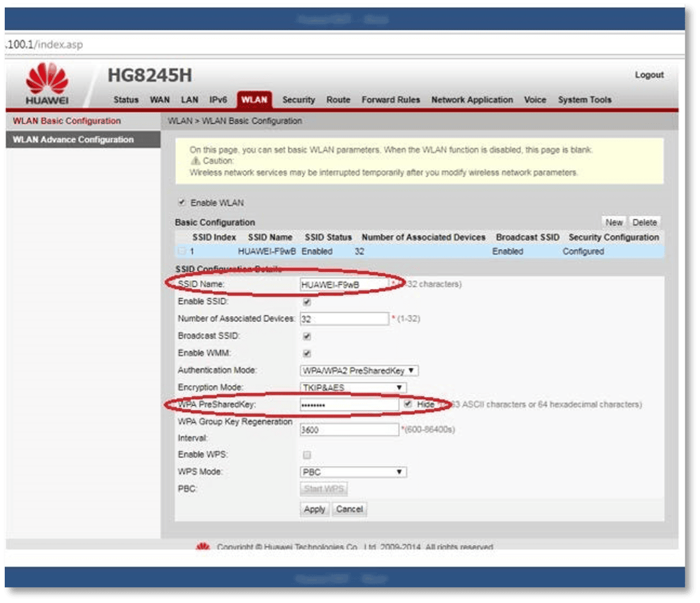Click the Cancel button

349,509
